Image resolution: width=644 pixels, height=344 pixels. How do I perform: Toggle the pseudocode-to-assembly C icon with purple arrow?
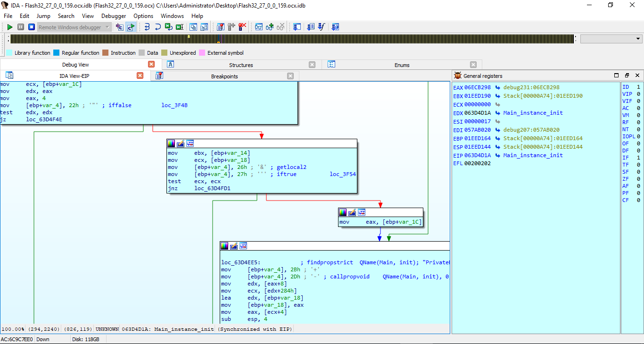point(120,27)
